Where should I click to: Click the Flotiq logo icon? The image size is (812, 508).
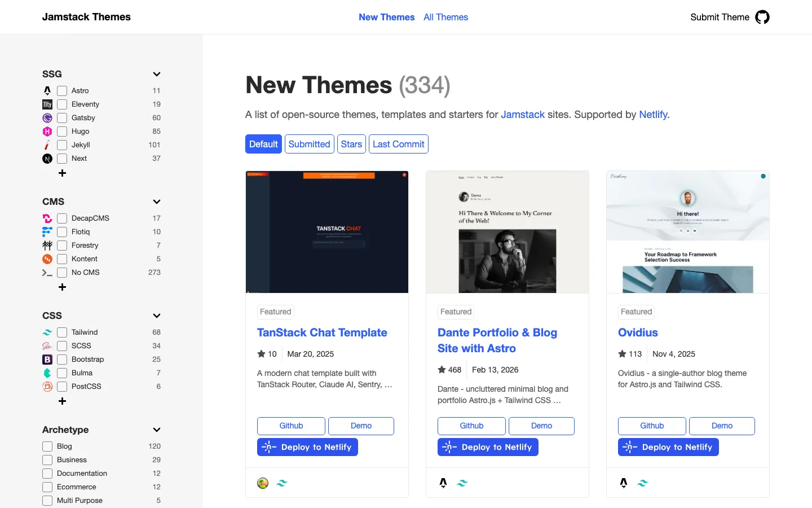pyautogui.click(x=47, y=231)
